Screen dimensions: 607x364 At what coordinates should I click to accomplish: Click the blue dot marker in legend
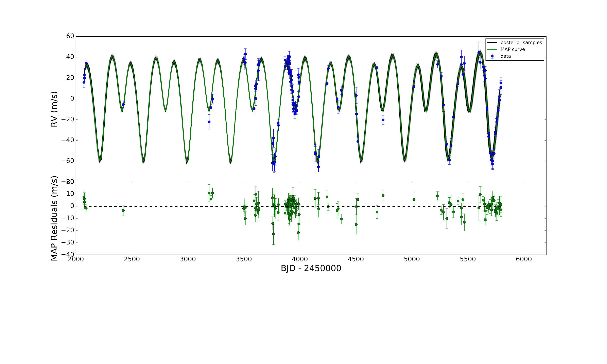[492, 56]
